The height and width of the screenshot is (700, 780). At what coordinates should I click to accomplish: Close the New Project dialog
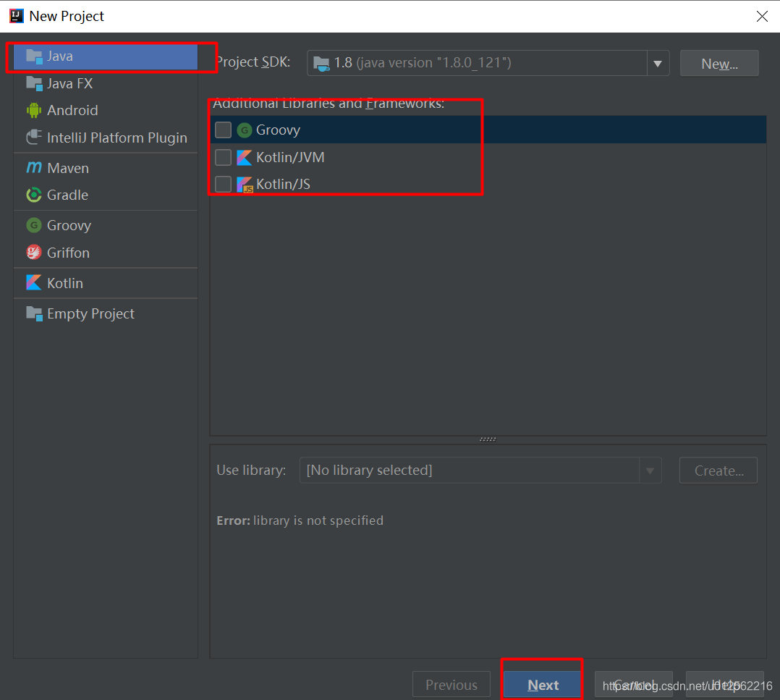(x=762, y=17)
